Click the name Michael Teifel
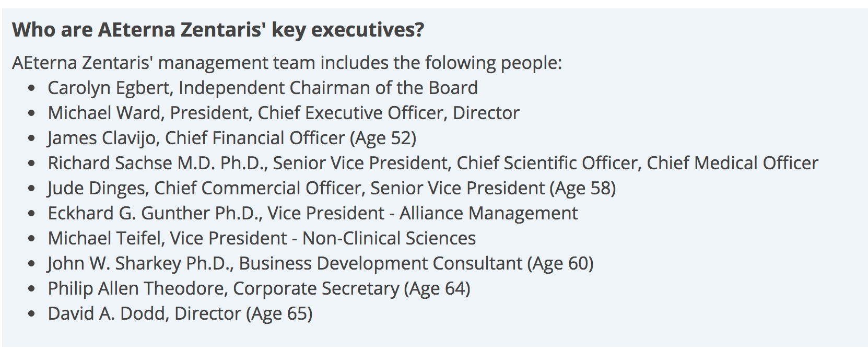This screenshot has width=868, height=350. click(105, 238)
